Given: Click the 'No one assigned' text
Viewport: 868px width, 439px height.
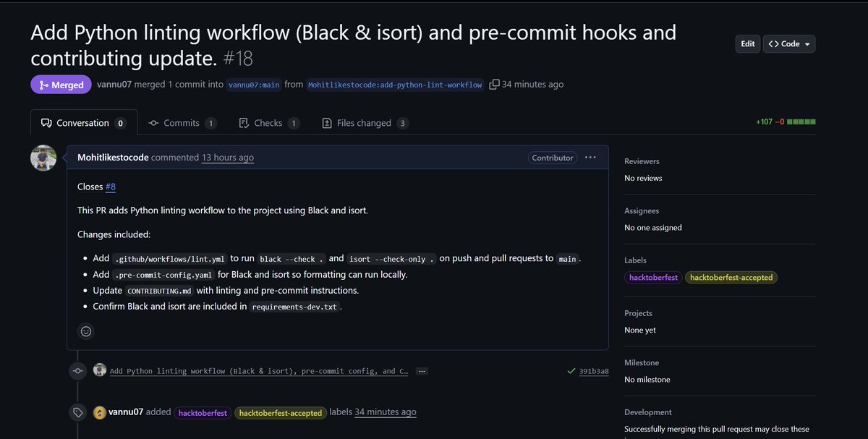Looking at the screenshot, I should 653,227.
